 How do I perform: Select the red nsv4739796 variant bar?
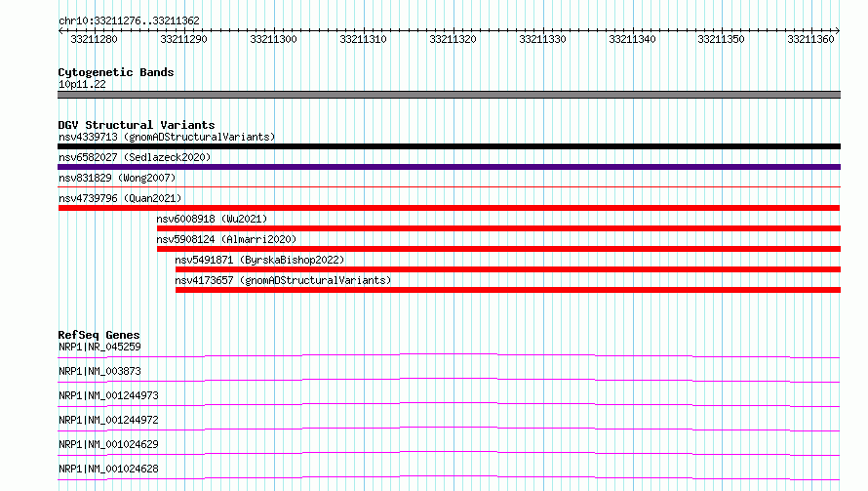pos(449,208)
